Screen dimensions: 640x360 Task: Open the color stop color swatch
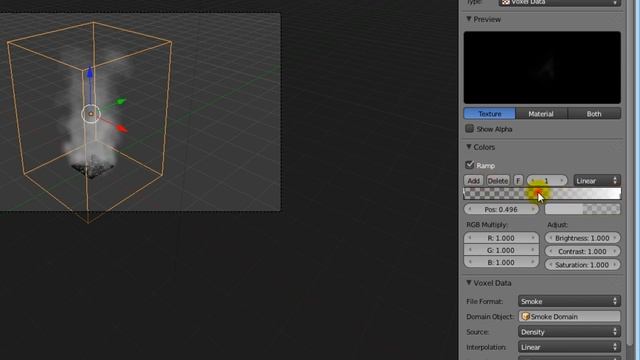click(582, 209)
